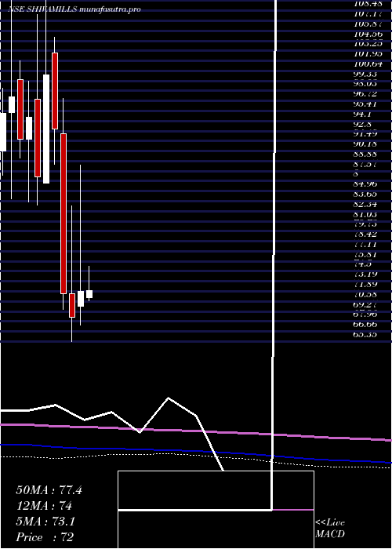The width and height of the screenshot is (392, 549).
Task: Click the NSE SHIVAMILLS chart title
Action: (74, 9)
